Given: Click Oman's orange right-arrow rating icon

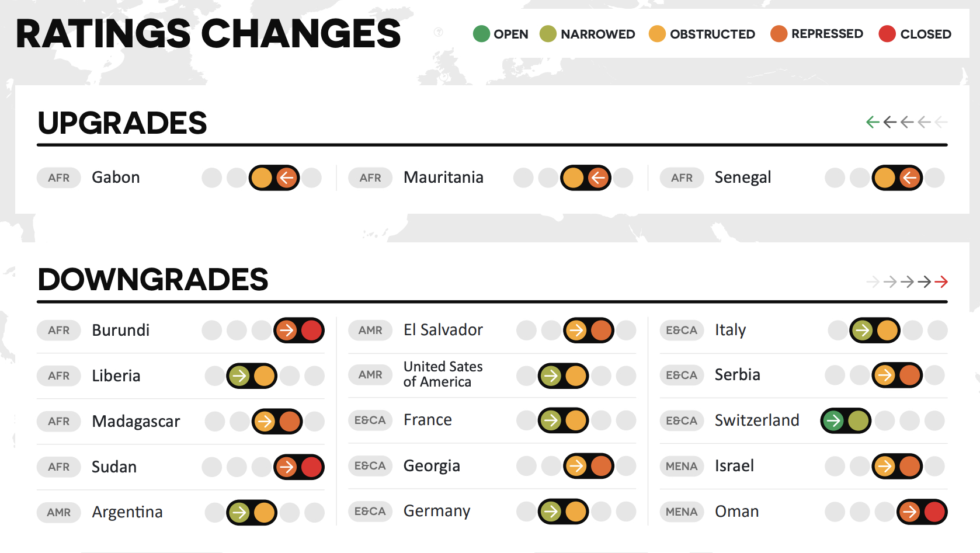Looking at the screenshot, I should click(x=909, y=512).
